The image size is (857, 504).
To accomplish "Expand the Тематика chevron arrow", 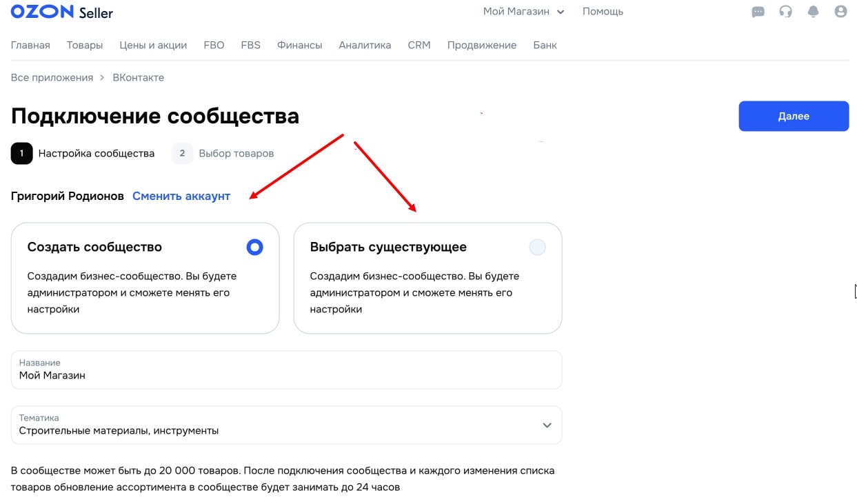I will (547, 425).
